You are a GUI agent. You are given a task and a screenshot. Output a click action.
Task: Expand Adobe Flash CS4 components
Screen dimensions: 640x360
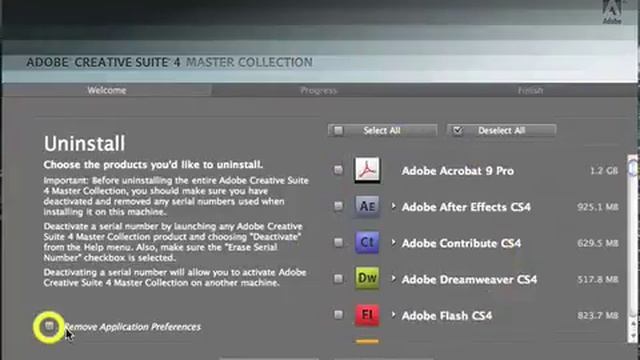[393, 315]
